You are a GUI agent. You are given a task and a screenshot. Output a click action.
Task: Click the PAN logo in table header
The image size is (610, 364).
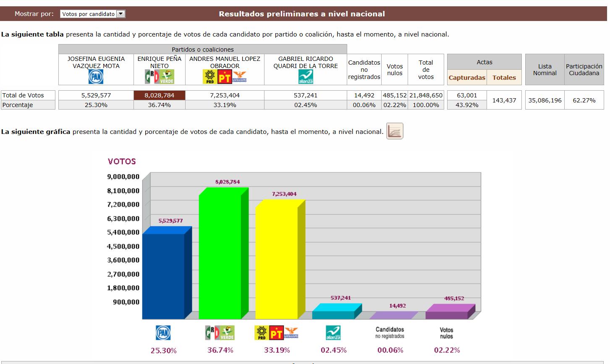click(x=96, y=77)
